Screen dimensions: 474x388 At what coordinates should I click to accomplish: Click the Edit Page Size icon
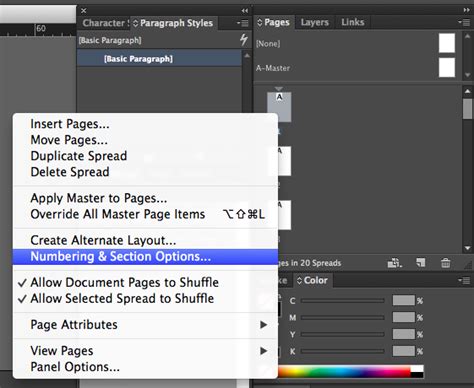pyautogui.click(x=395, y=263)
